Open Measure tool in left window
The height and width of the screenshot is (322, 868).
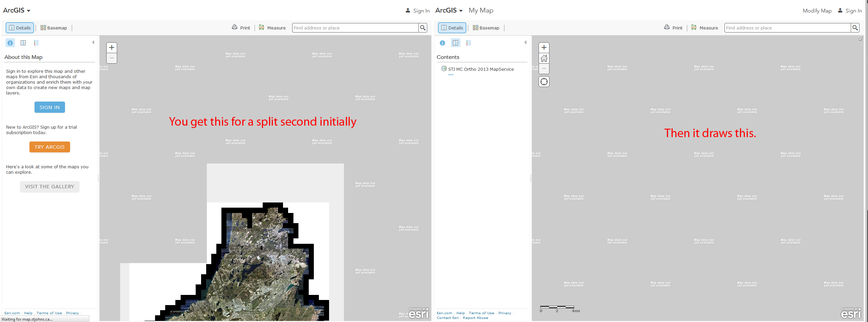(x=272, y=28)
